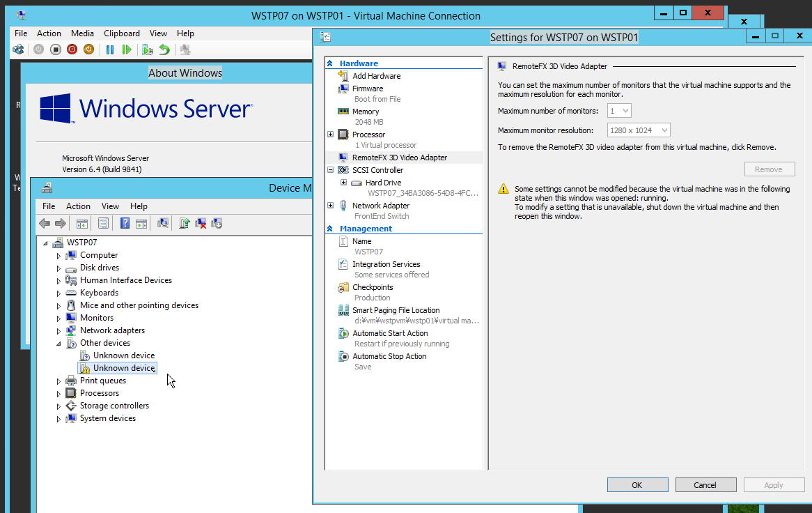812x513 pixels.
Task: Cancel the WSTP07 settings dialog
Action: [x=705, y=484]
